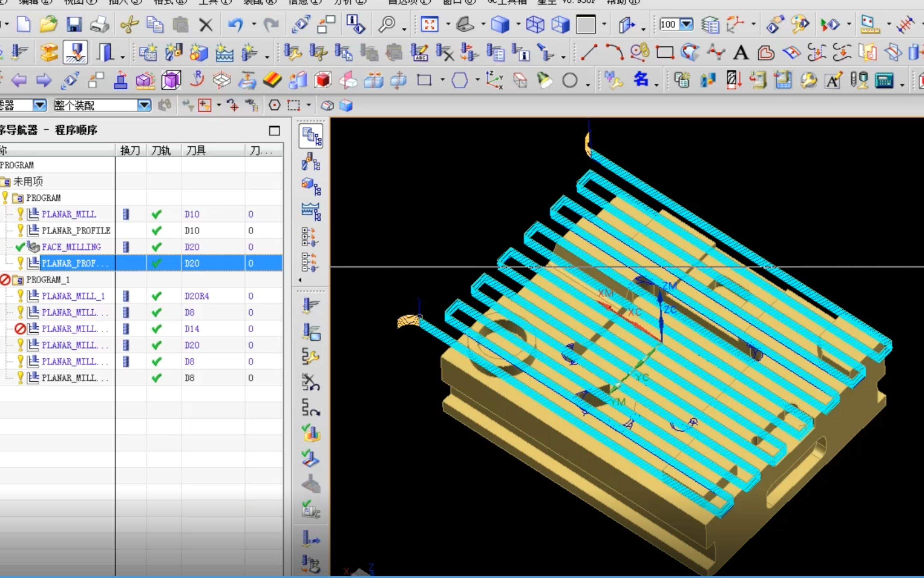Click the face milling operation icon
The width and height of the screenshot is (924, 578).
point(34,246)
